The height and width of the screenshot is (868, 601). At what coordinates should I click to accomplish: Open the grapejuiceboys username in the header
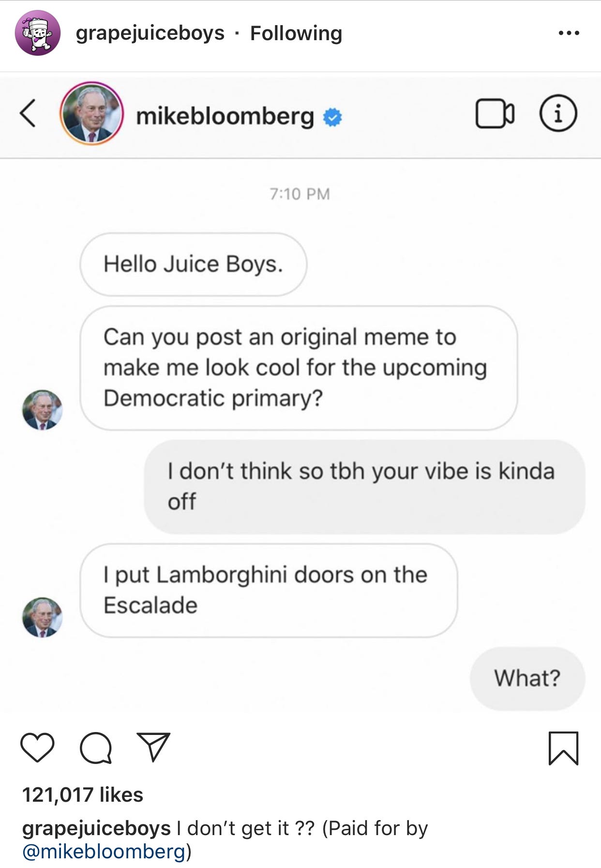(150, 33)
